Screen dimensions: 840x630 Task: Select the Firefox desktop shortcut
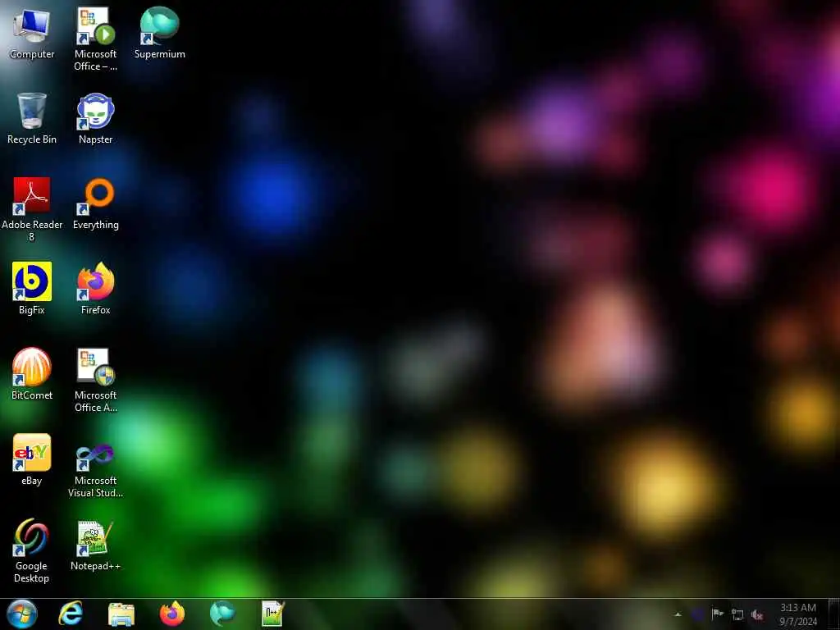coord(95,289)
